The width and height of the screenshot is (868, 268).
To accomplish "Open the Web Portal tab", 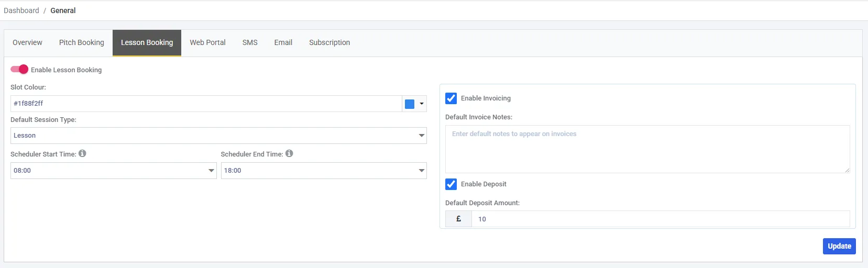I will (x=207, y=42).
